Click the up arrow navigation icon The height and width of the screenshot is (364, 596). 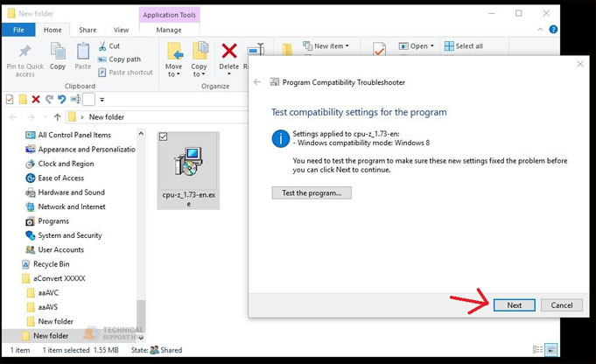(57, 116)
